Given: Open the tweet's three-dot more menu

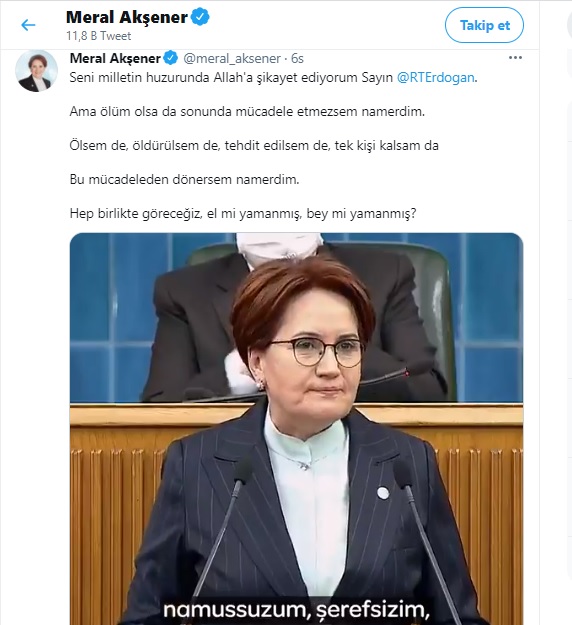Looking at the screenshot, I should (x=515, y=58).
